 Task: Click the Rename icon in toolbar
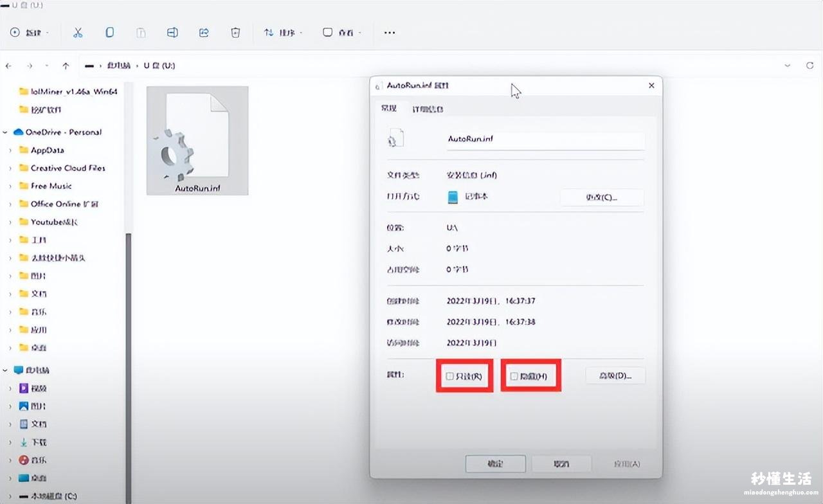click(172, 32)
